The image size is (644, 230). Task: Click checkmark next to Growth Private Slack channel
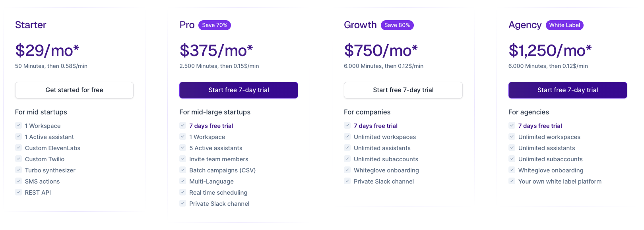347,181
